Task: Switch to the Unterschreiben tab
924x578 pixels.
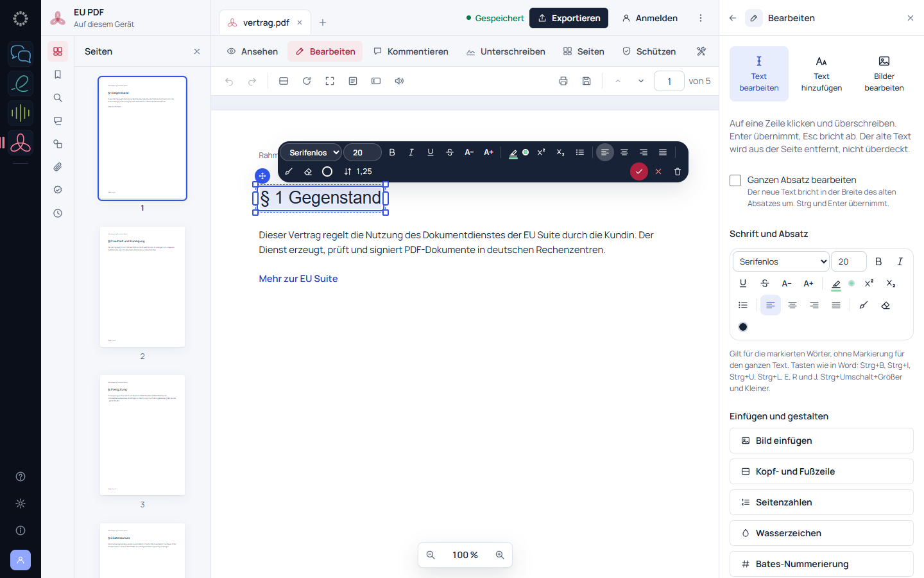Action: click(x=506, y=51)
